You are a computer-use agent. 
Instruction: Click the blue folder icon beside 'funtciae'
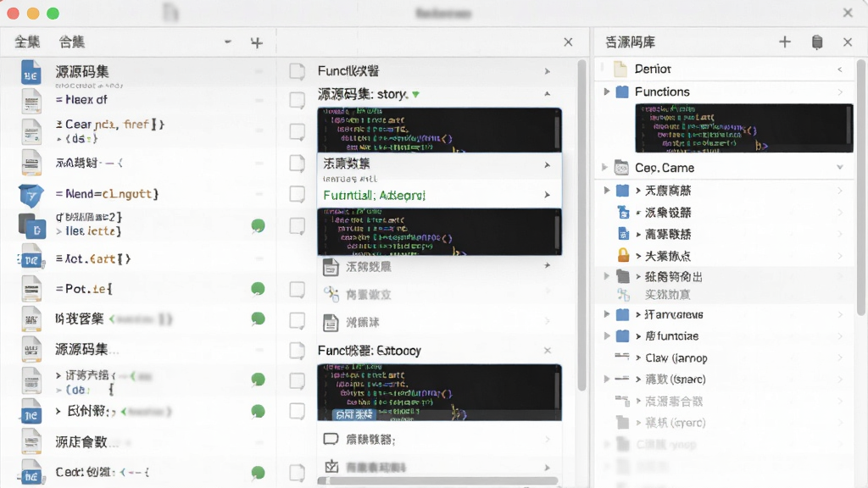pyautogui.click(x=622, y=335)
